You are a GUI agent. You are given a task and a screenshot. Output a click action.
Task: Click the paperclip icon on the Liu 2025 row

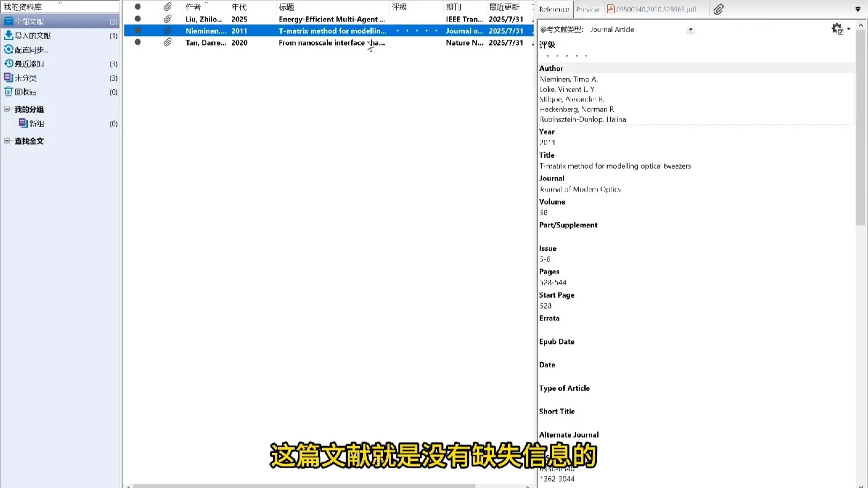click(x=167, y=19)
